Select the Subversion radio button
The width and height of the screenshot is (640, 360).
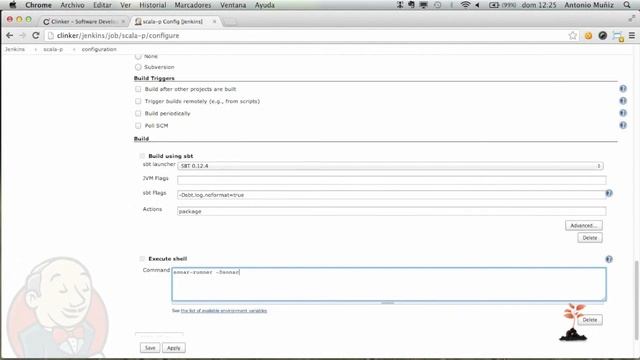coord(138,67)
